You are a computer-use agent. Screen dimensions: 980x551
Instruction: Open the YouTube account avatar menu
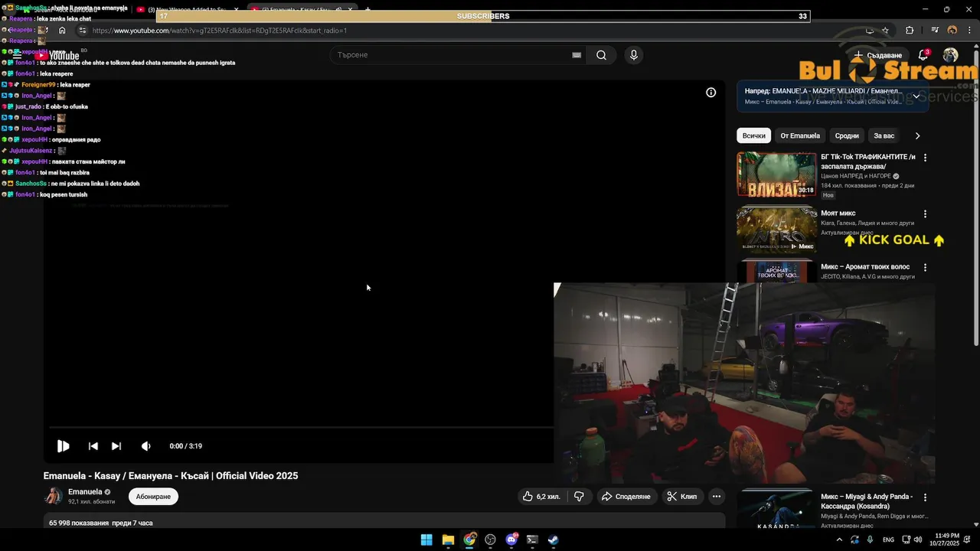coord(950,55)
